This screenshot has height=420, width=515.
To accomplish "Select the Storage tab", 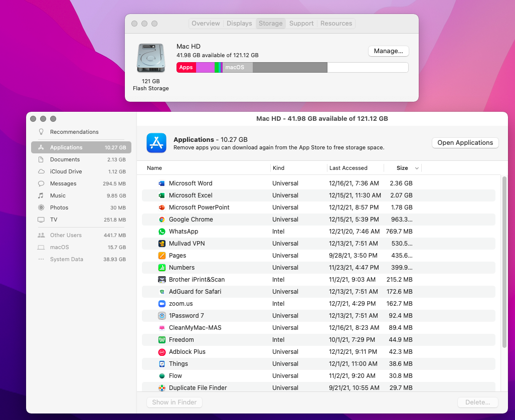I will point(271,24).
